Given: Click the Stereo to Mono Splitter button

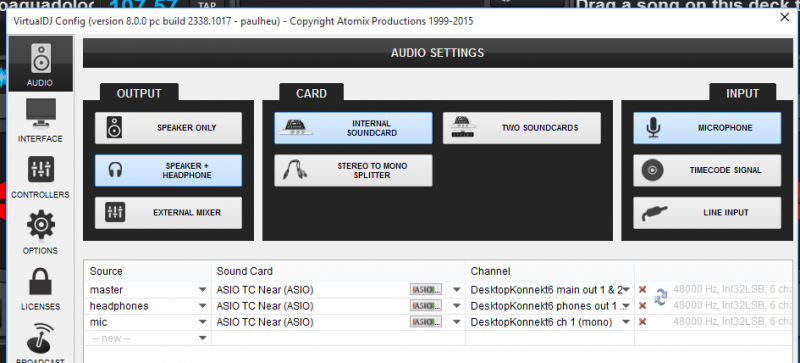Looking at the screenshot, I should tap(353, 171).
